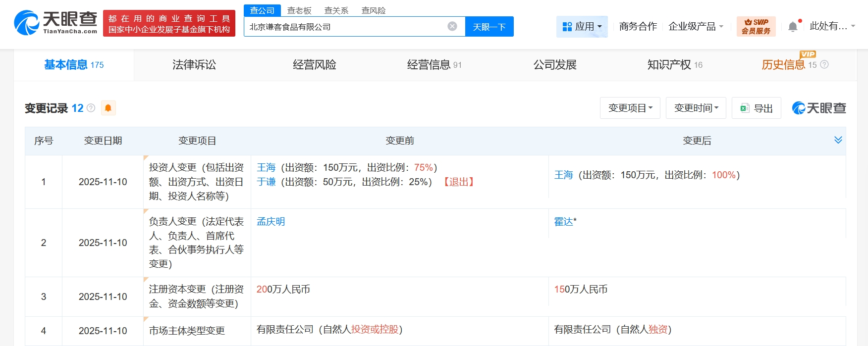Open the 变更时间 filter dropdown

(696, 108)
